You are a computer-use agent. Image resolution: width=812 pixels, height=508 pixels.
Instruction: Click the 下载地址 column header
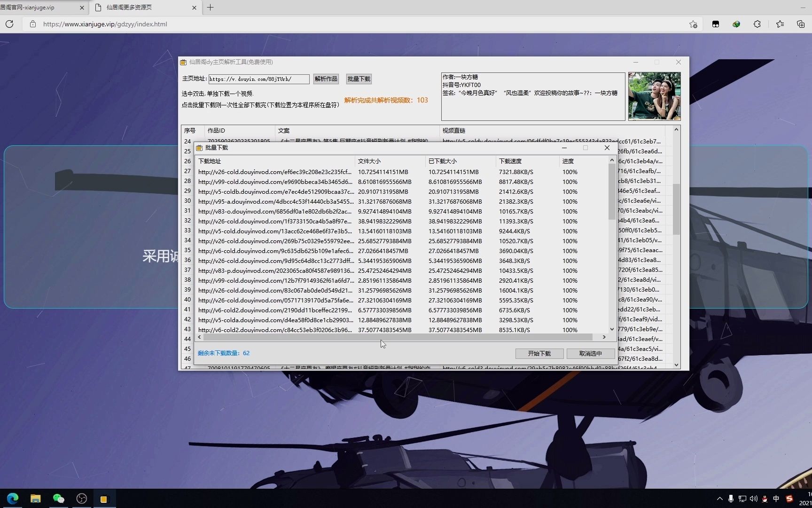coord(275,161)
